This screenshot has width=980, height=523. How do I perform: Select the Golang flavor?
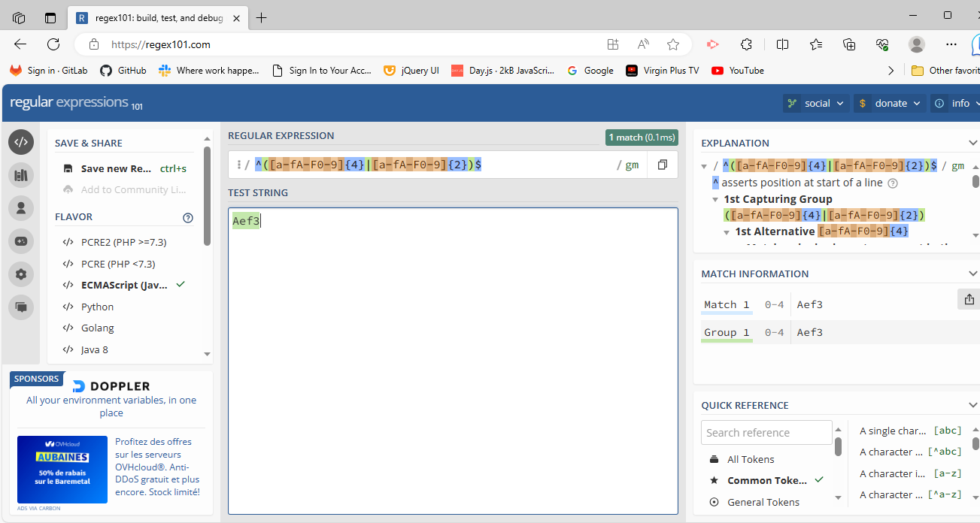(x=98, y=328)
